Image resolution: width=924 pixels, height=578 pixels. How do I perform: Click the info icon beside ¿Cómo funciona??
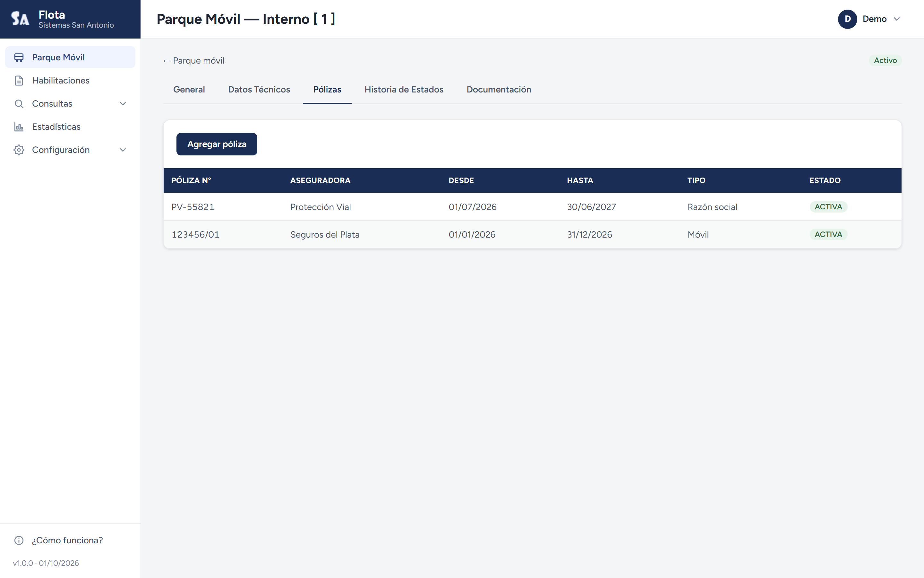coord(19,540)
